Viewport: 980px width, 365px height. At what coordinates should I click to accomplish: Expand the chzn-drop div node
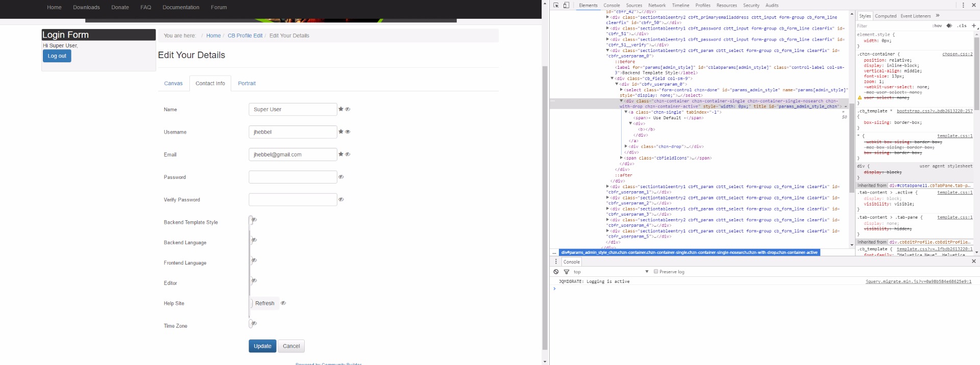[626, 146]
